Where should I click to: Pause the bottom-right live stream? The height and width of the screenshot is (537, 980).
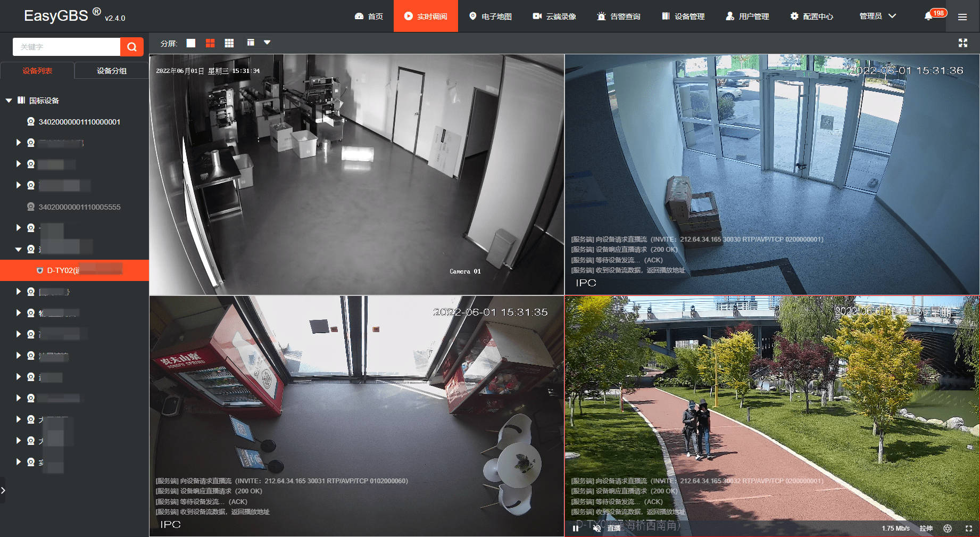point(575,528)
